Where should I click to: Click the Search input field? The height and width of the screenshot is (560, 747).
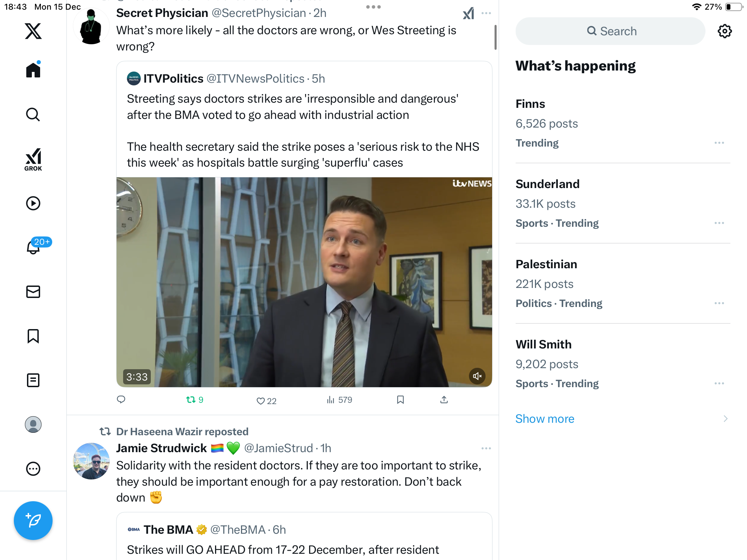(610, 31)
